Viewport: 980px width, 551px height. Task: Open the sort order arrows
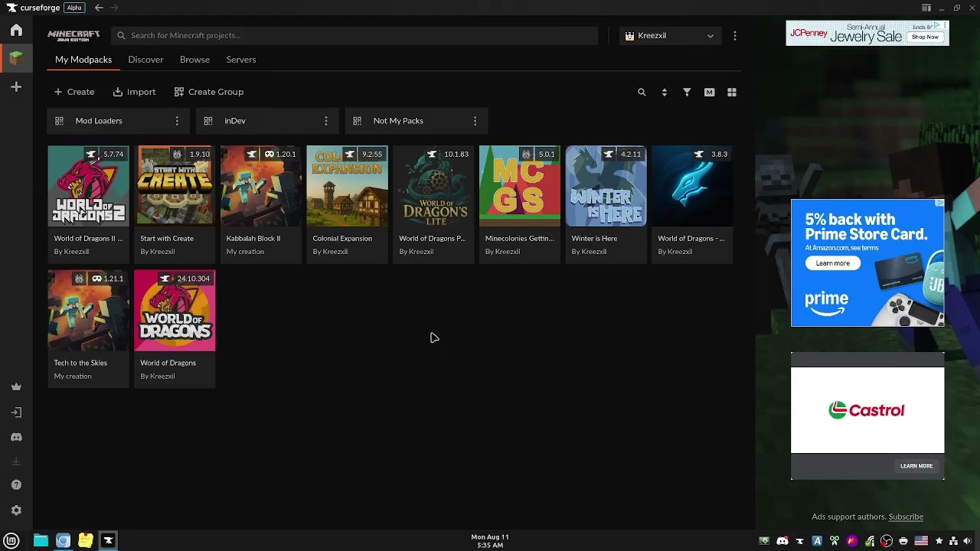point(665,92)
